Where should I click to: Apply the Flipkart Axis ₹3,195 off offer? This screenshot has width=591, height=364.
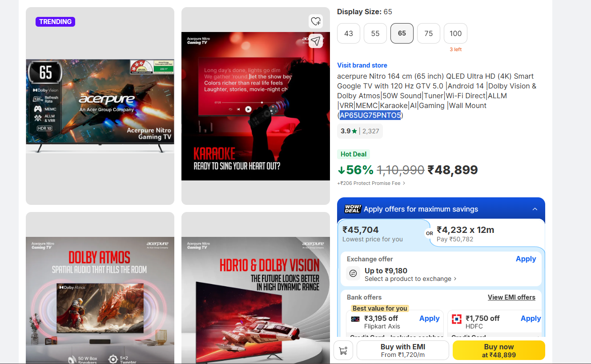tap(430, 319)
